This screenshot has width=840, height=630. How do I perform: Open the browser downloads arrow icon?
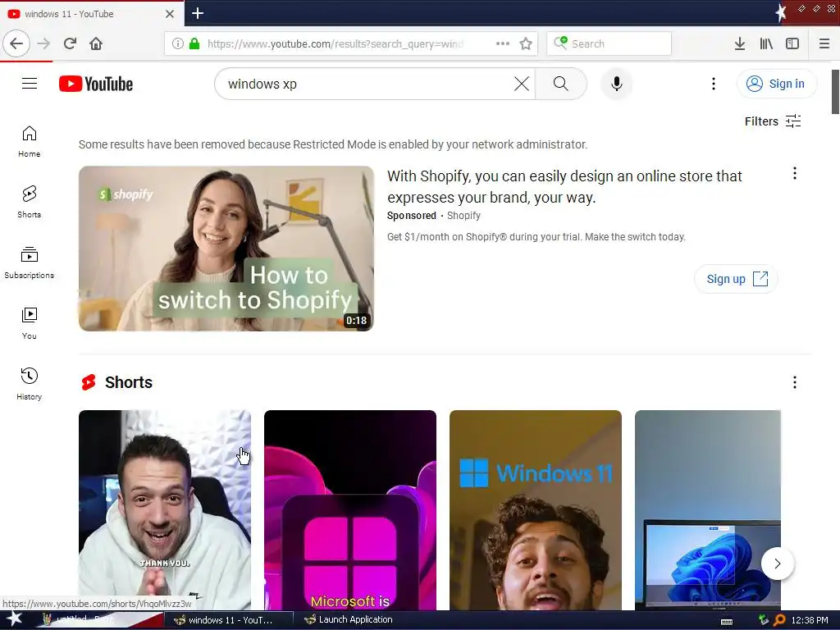tap(740, 44)
